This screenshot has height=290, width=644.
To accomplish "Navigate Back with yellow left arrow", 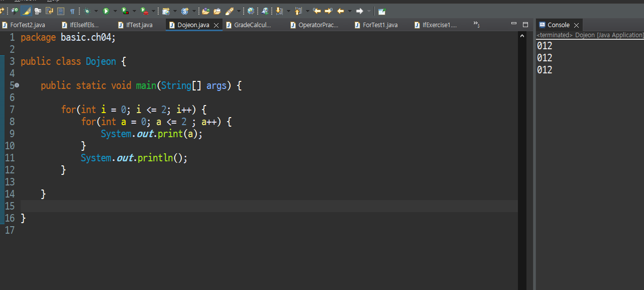I will point(341,11).
